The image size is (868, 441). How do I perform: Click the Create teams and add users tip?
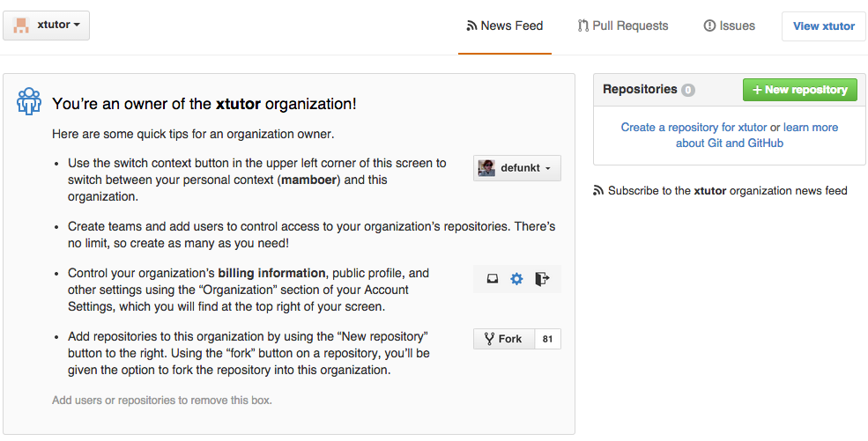coord(312,235)
